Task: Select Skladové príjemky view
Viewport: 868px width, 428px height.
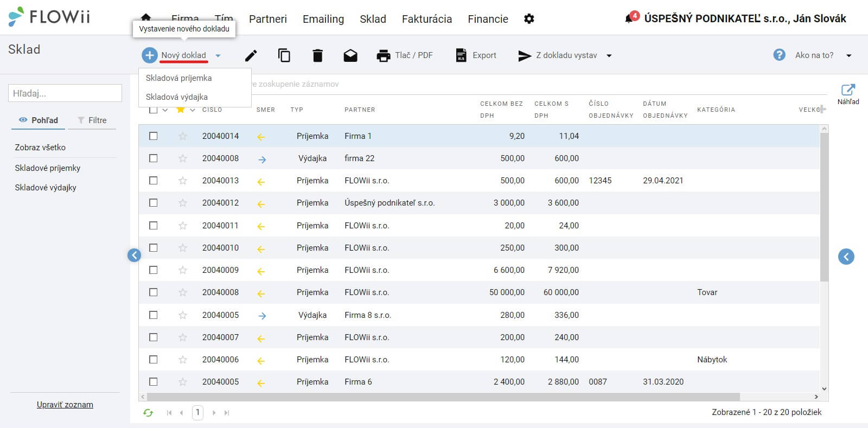Action: (x=48, y=168)
